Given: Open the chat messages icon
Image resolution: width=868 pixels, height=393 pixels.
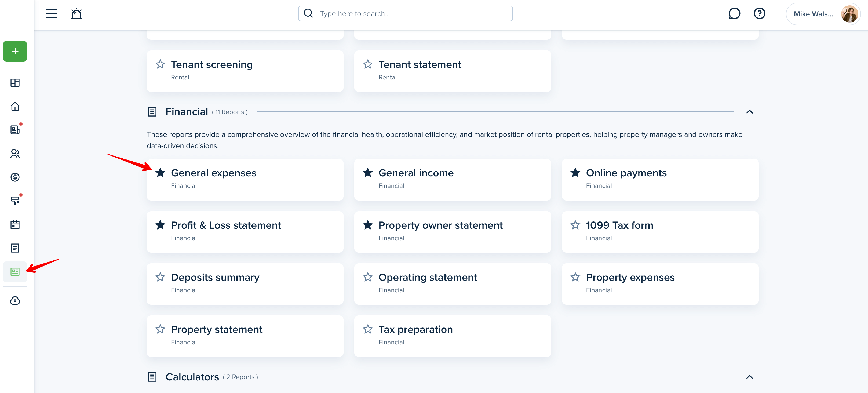Looking at the screenshot, I should click(734, 13).
